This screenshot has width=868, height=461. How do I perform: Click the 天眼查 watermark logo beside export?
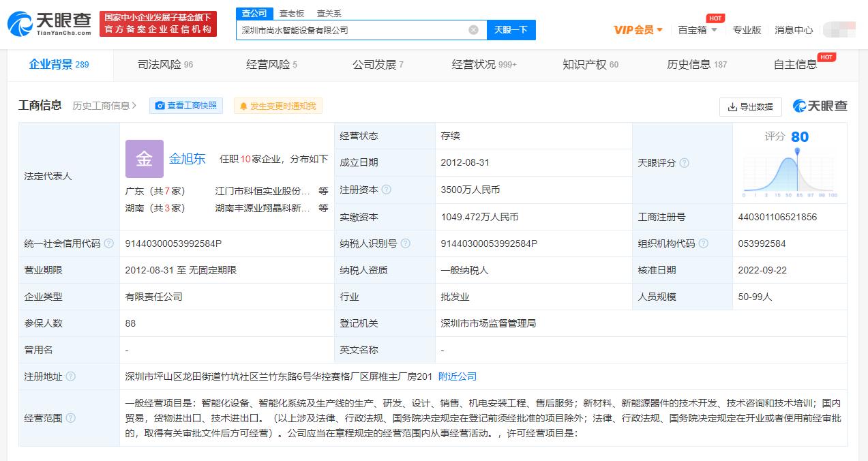pyautogui.click(x=820, y=106)
